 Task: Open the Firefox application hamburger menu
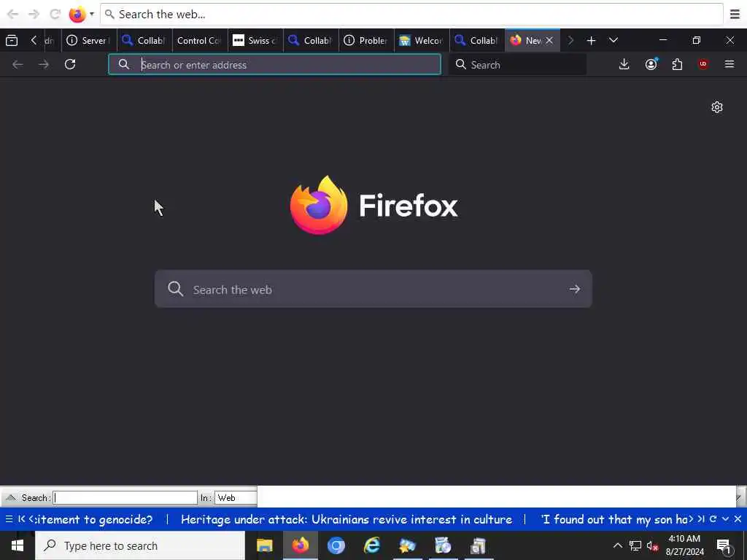pos(729,64)
